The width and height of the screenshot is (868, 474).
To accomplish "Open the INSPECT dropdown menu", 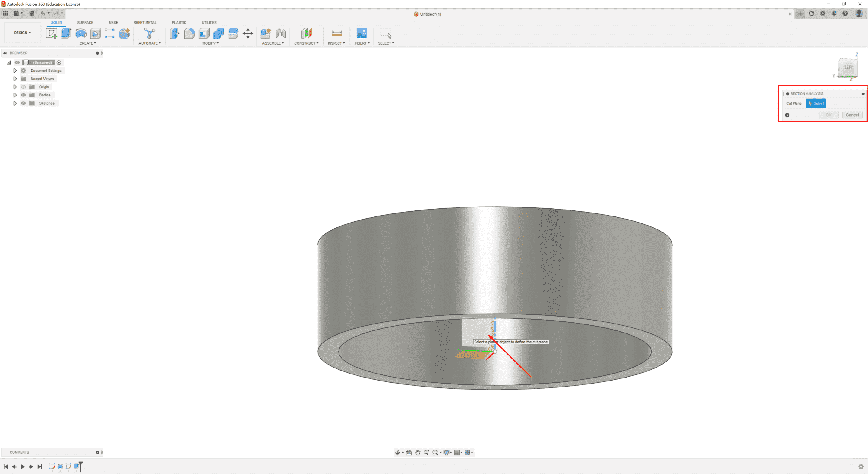I will point(336,43).
